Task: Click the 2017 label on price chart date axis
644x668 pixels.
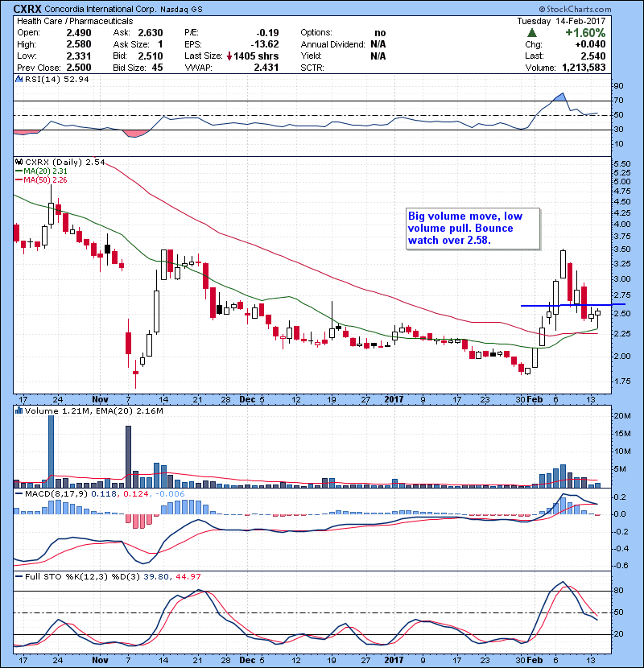Action: (394, 400)
